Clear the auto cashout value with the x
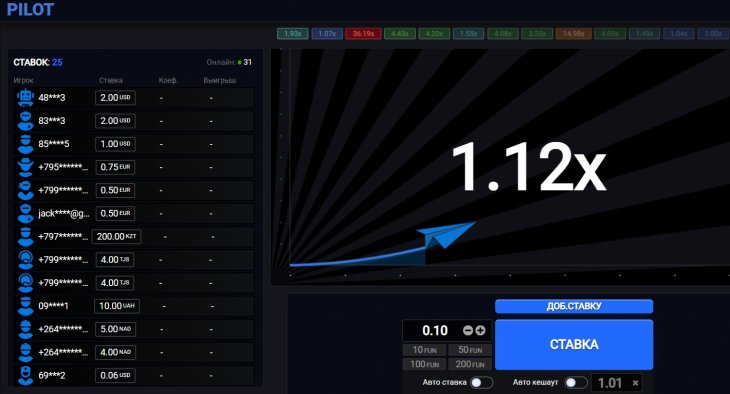The image size is (730, 394). tap(635, 383)
